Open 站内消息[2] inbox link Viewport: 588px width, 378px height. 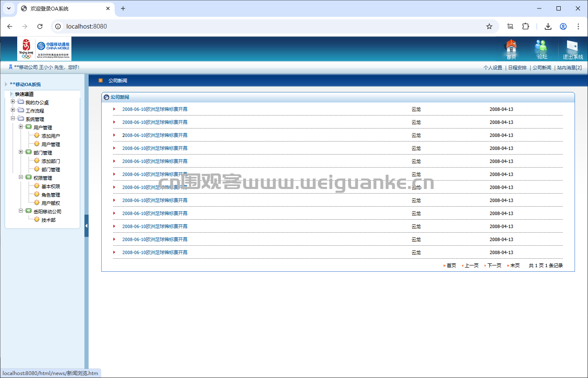click(x=570, y=68)
